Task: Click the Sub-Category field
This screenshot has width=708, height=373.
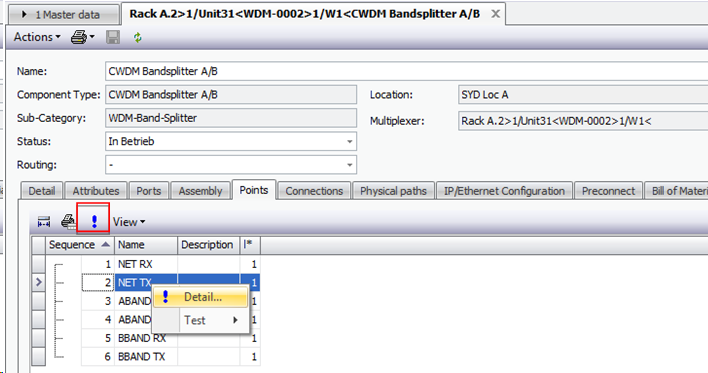Action: 231,118
